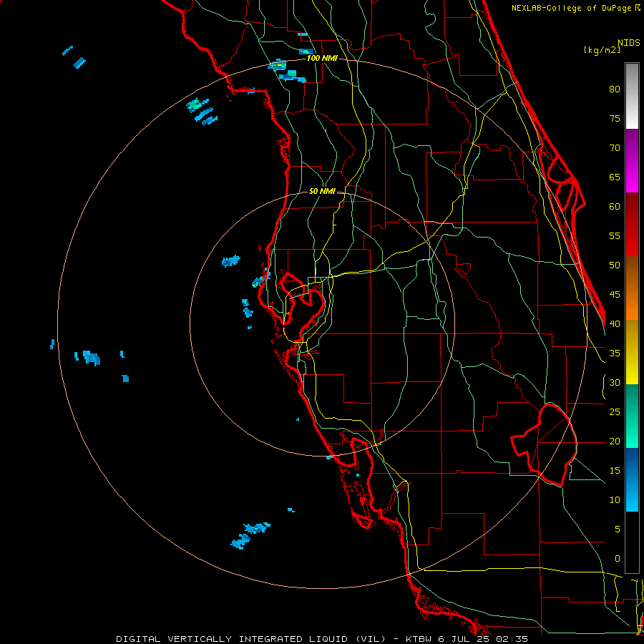Click the [kg/m2] units label
The image size is (644, 644).
tap(602, 50)
